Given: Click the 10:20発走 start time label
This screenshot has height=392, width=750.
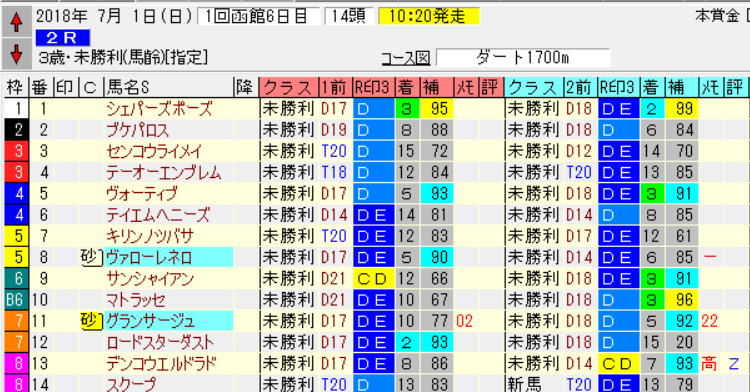Looking at the screenshot, I should click(x=428, y=16).
